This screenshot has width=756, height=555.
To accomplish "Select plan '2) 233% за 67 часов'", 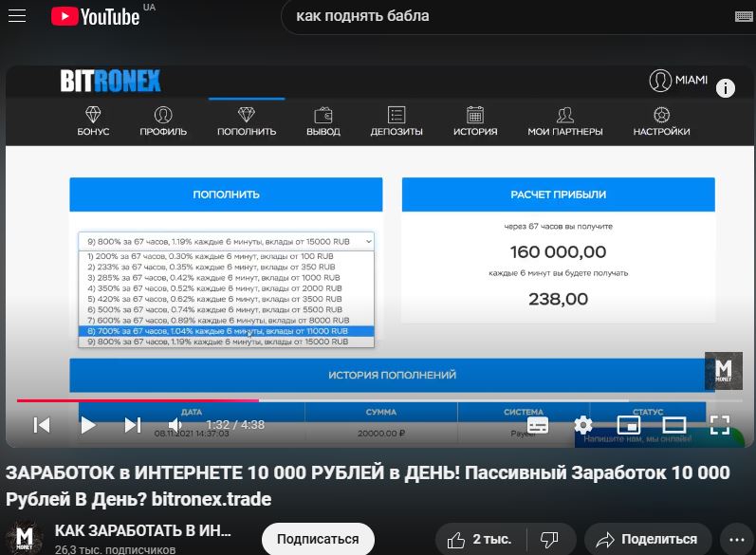I will [x=226, y=267].
